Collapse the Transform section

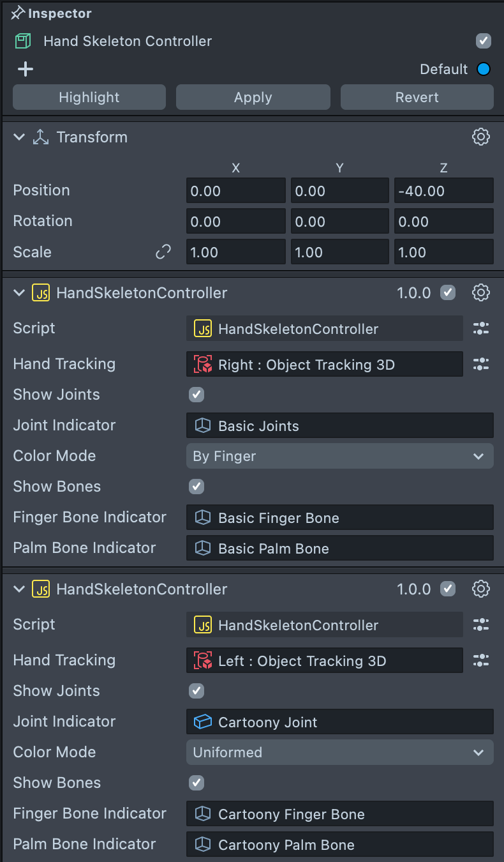19,137
